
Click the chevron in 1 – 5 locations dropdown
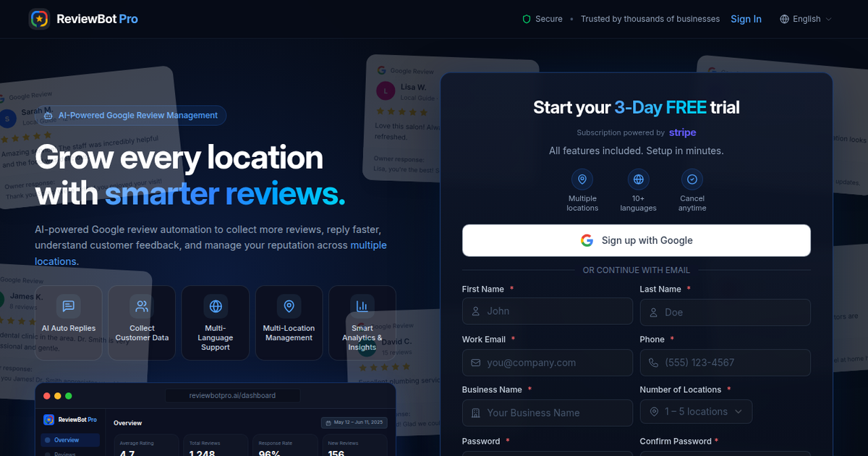coord(739,412)
